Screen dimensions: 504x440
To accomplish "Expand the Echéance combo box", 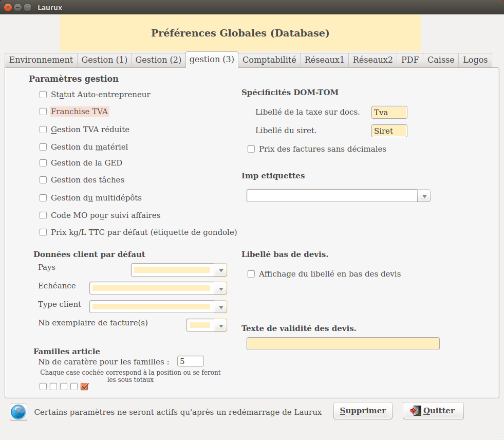I will pos(221,288).
